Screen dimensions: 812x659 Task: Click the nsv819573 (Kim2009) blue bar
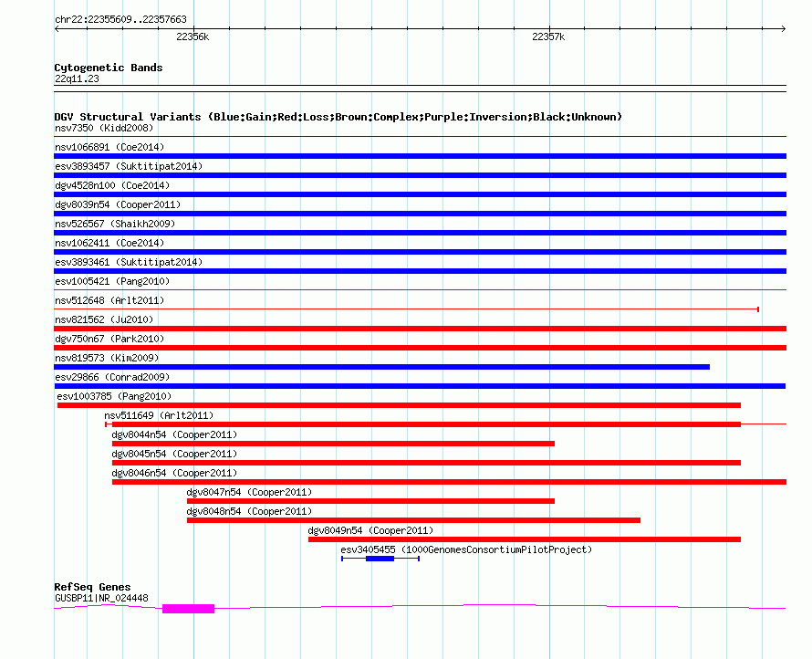click(381, 367)
